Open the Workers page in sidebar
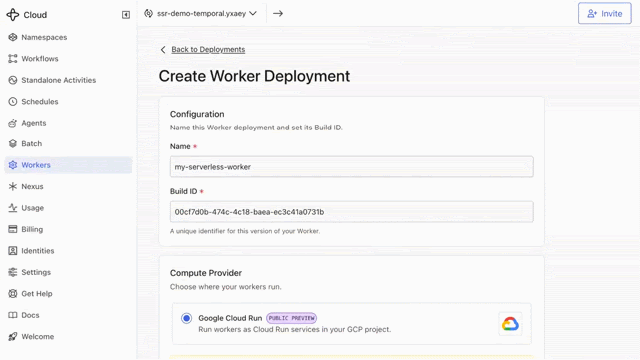The height and width of the screenshot is (360, 640). pyautogui.click(x=68, y=165)
